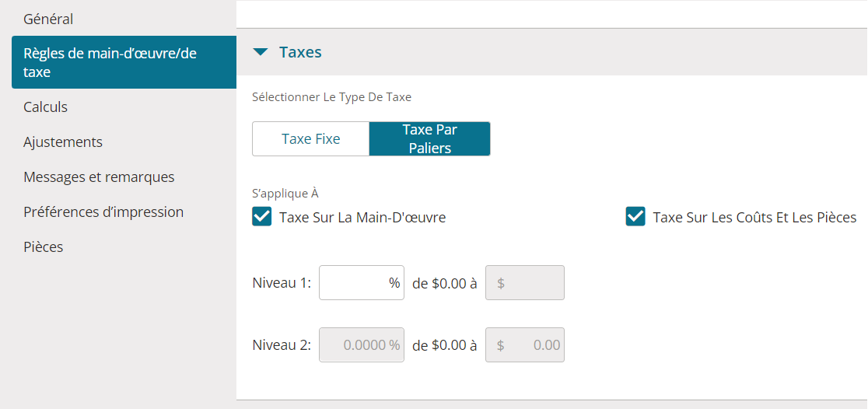
Task: Click the Niveau 2 percentage field
Action: [x=361, y=344]
